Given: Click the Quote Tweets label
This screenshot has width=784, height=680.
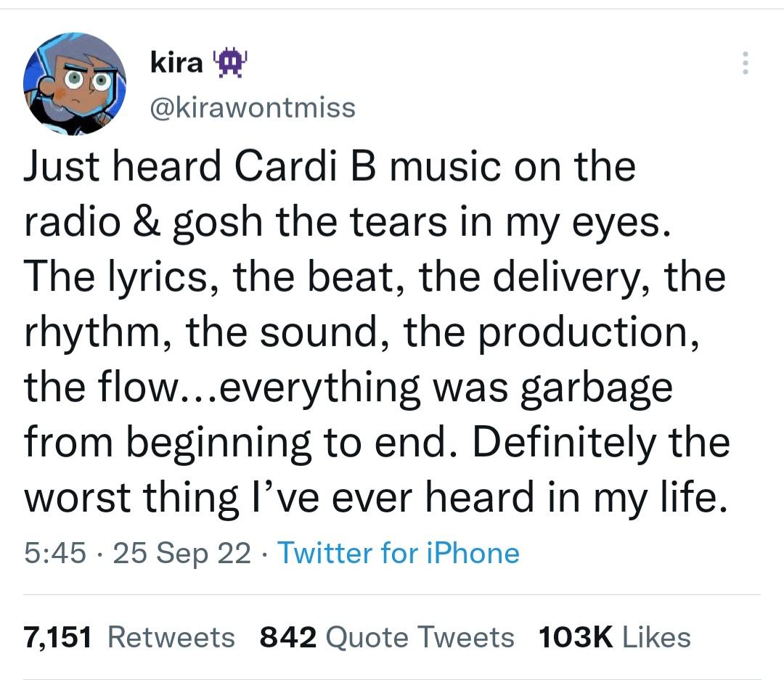Looking at the screenshot, I should coord(420,637).
